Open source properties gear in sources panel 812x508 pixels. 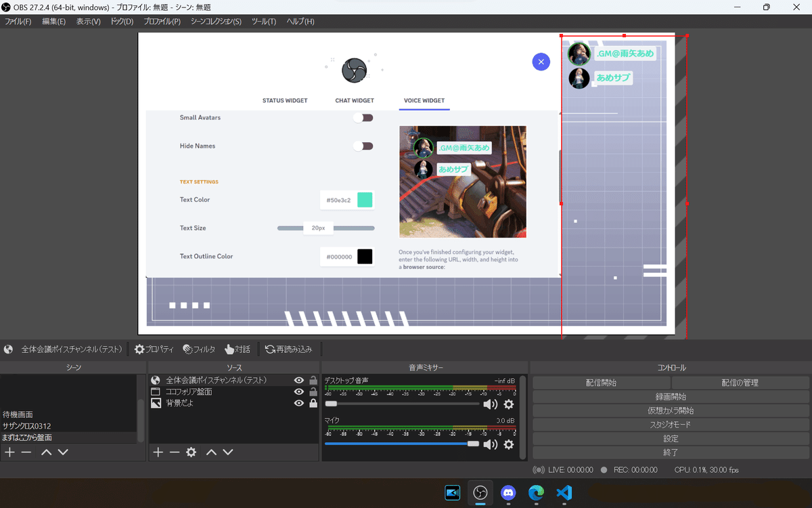(191, 452)
